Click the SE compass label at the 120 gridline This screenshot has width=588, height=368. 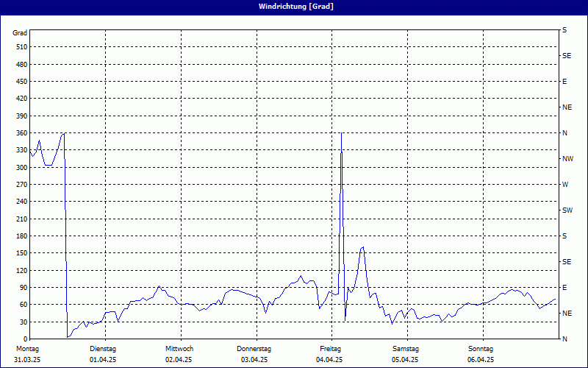coord(567,262)
